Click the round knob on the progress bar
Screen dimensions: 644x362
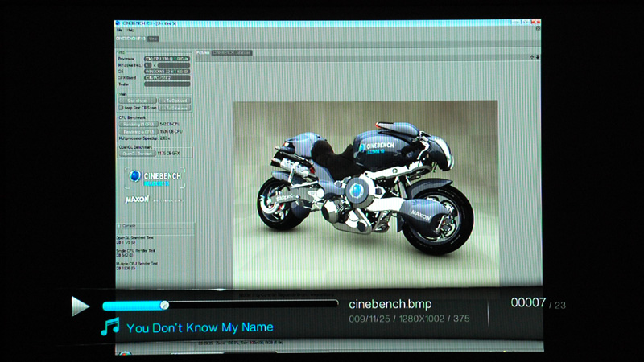[x=164, y=305]
